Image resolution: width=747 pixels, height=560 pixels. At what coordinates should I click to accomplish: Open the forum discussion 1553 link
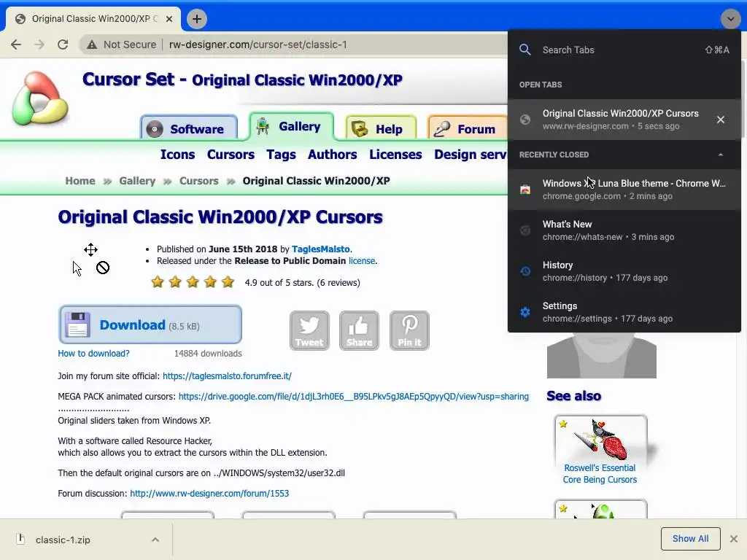(x=209, y=494)
